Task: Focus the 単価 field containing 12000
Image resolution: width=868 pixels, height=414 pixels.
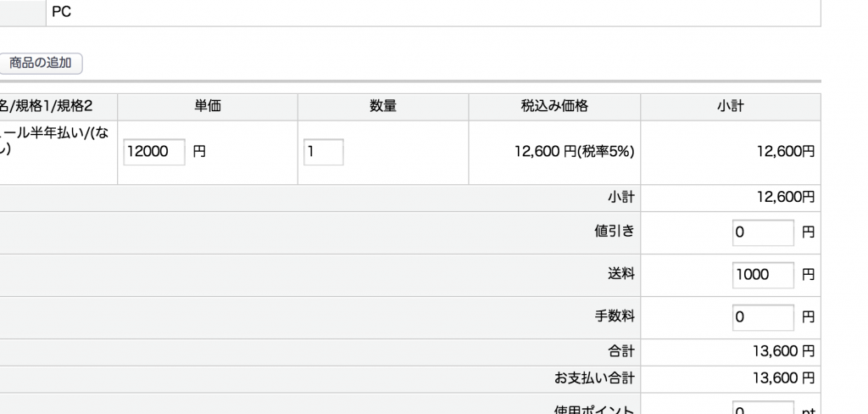Action: 154,153
